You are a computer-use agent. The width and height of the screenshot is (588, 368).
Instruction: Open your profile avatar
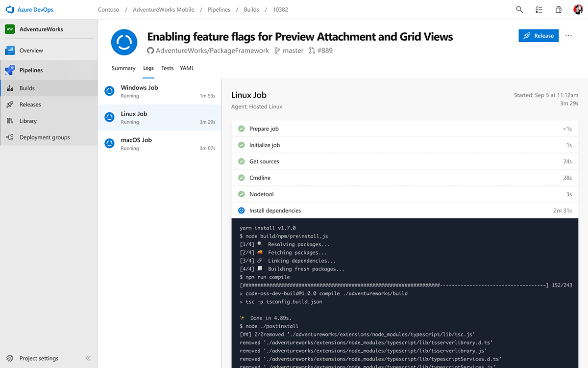(x=578, y=9)
